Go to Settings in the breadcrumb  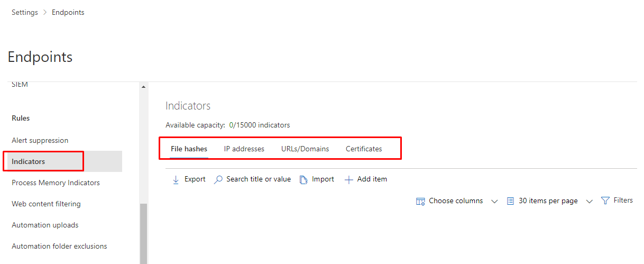click(25, 13)
